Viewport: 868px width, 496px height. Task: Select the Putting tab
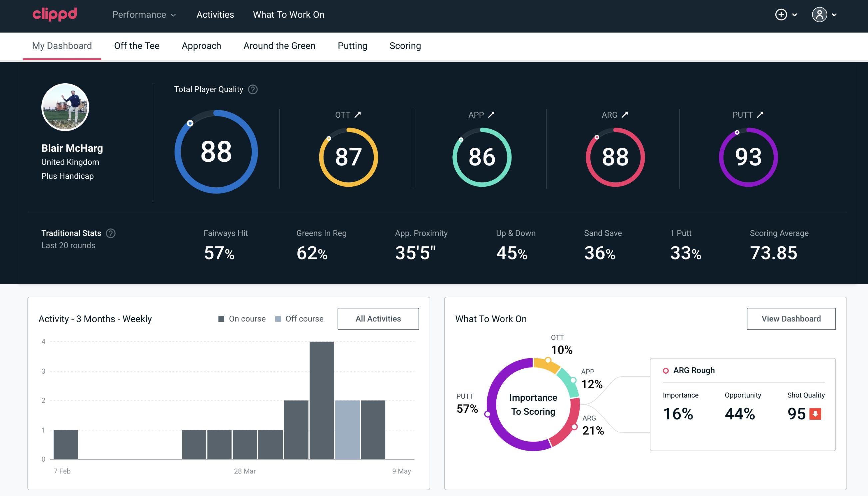point(352,45)
